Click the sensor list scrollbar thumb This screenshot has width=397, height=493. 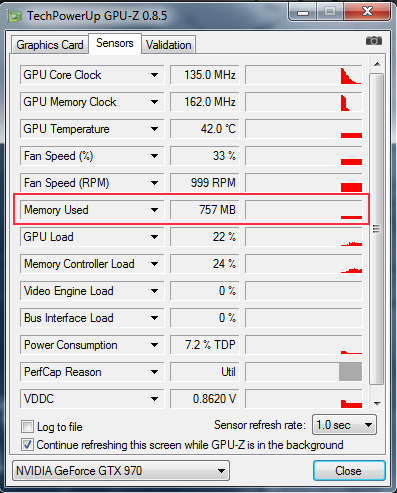pyautogui.click(x=377, y=229)
